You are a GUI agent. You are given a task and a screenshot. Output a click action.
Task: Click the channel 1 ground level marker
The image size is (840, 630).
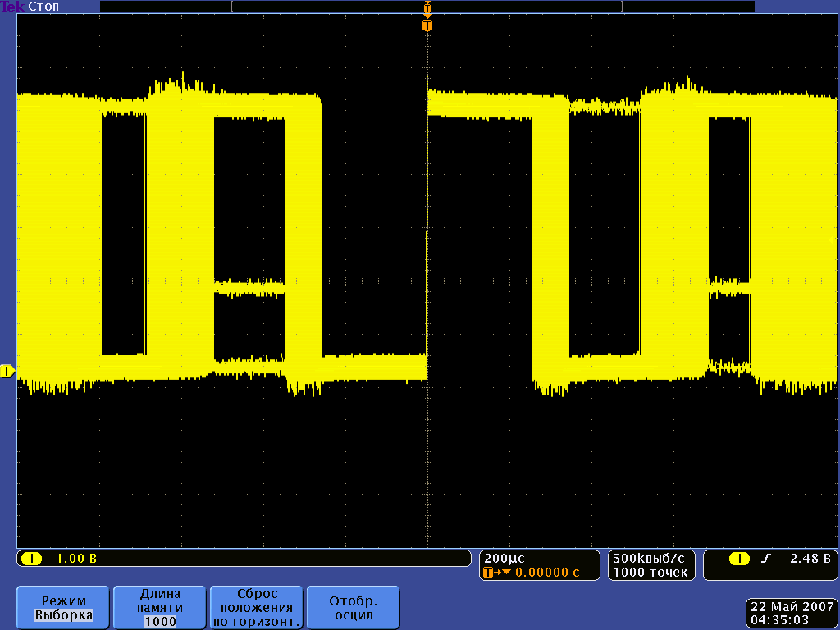(x=7, y=372)
